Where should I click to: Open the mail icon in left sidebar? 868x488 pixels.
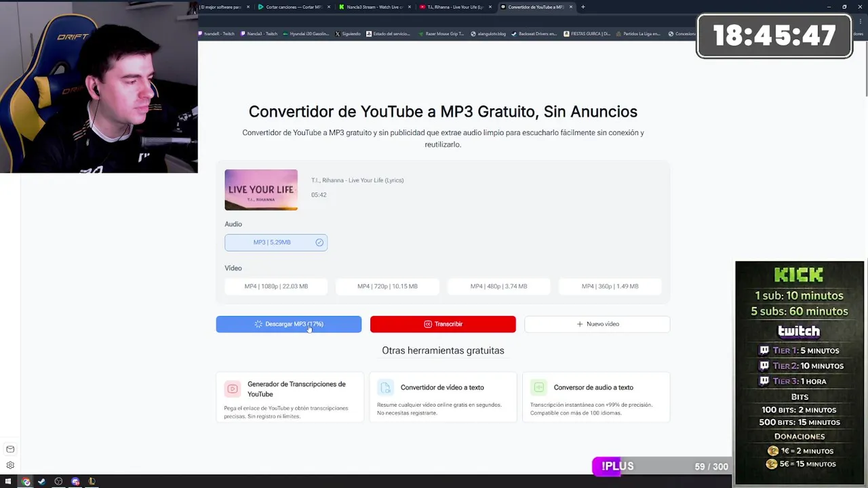[10, 449]
